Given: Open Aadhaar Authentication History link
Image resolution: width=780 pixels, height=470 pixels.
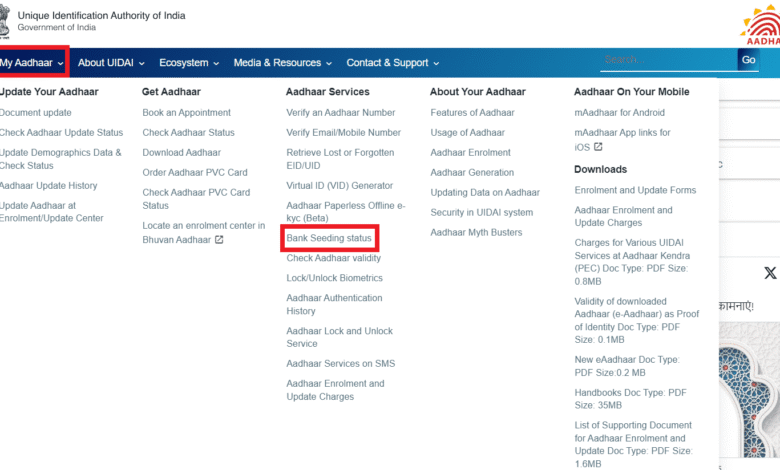Looking at the screenshot, I should pyautogui.click(x=334, y=304).
